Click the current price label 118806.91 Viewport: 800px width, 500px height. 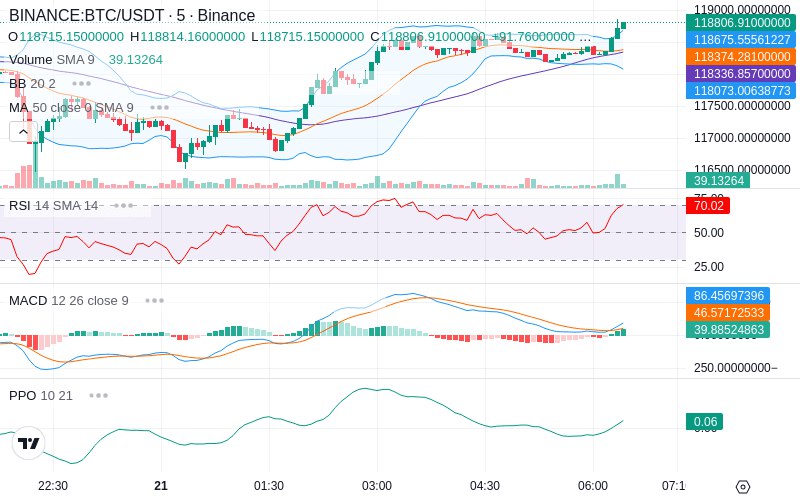click(741, 23)
